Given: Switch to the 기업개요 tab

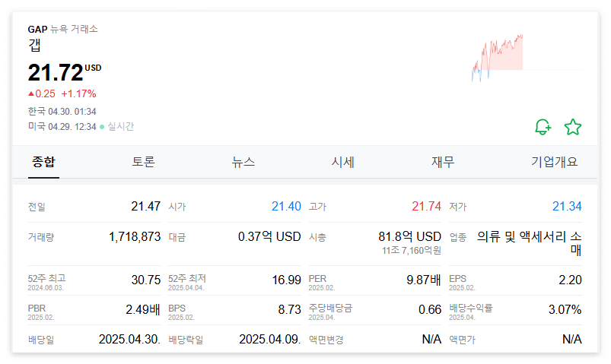Looking at the screenshot, I should click(x=554, y=162).
